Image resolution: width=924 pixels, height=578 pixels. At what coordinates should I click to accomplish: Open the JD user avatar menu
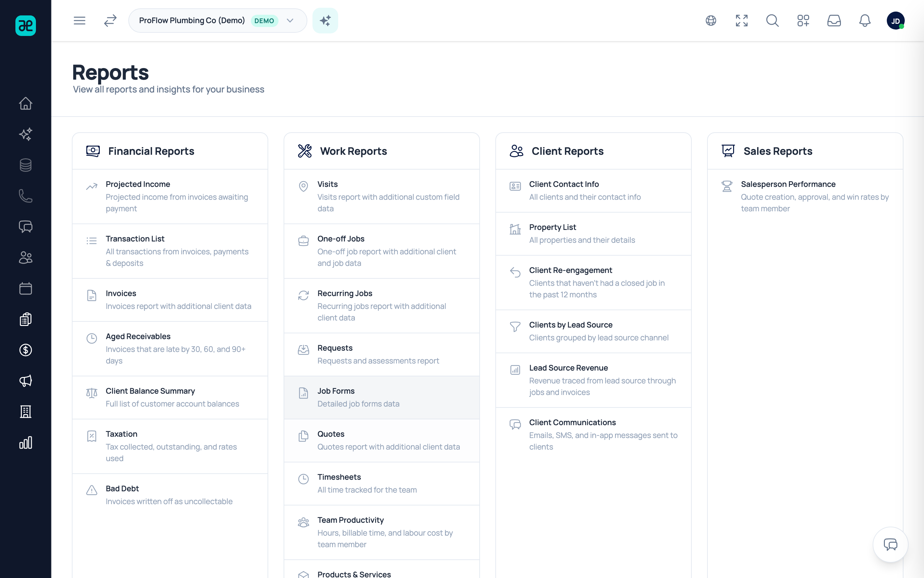pyautogui.click(x=896, y=21)
